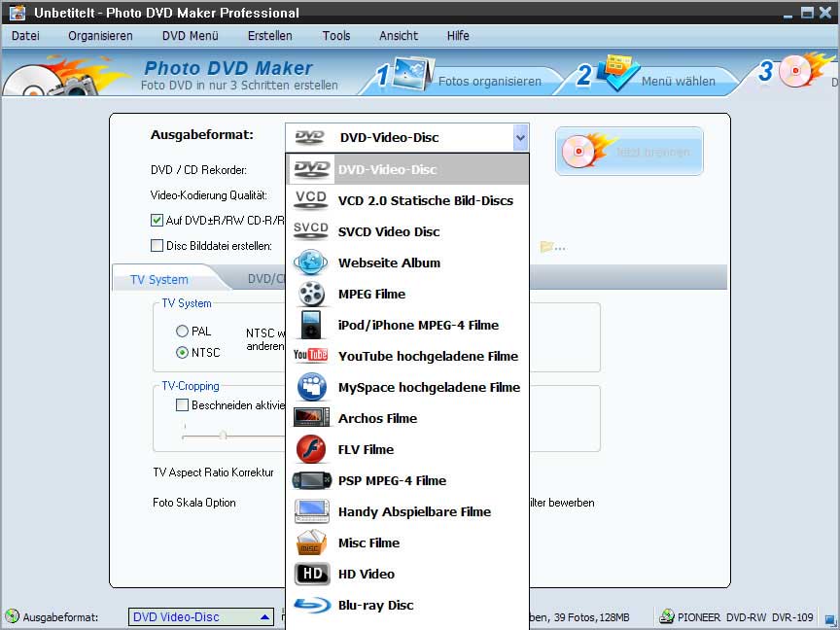Image resolution: width=840 pixels, height=630 pixels.
Task: Select MySpace hochgeladene Filme entry
Action: tap(407, 387)
